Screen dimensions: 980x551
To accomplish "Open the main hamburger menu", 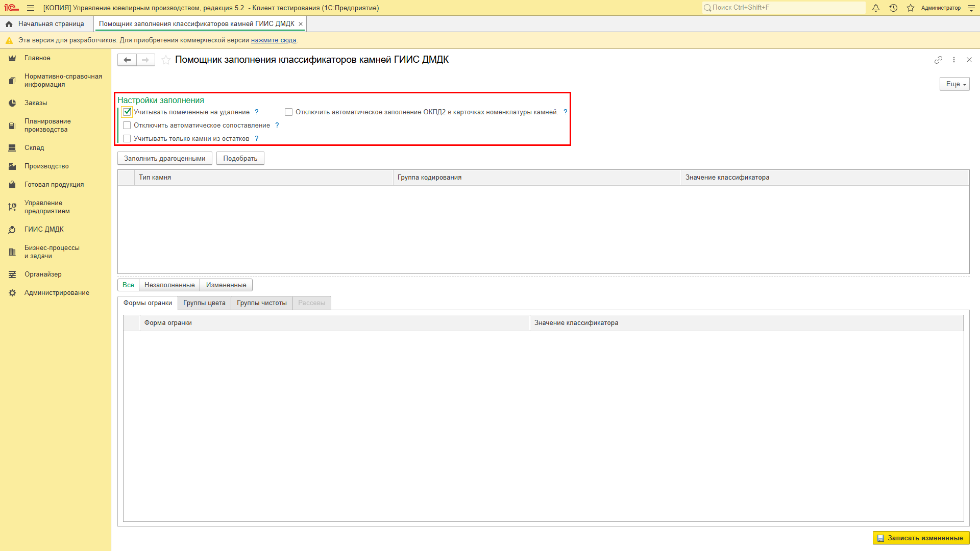I will (x=31, y=8).
